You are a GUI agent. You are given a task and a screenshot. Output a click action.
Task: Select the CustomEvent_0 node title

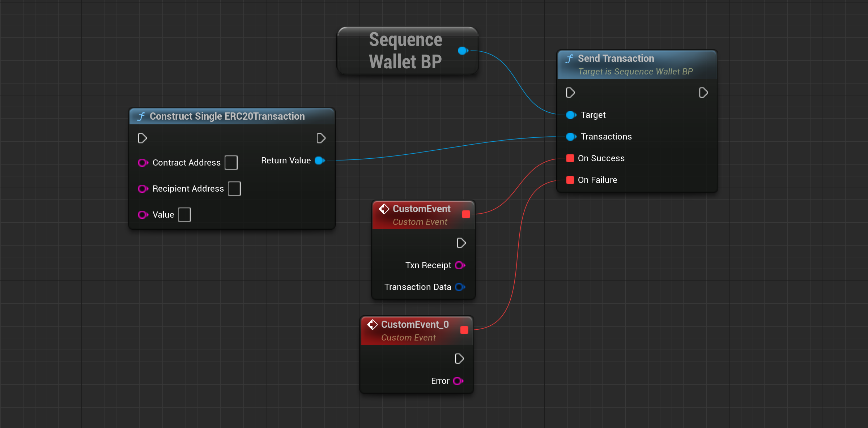(x=415, y=325)
